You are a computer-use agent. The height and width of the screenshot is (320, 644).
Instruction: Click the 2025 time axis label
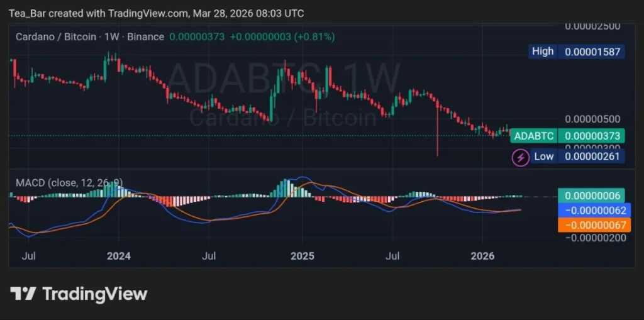point(303,257)
